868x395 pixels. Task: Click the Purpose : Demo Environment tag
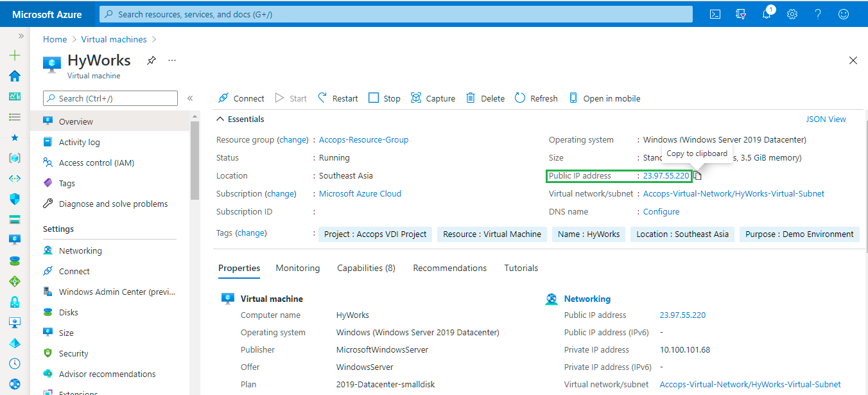(x=799, y=234)
